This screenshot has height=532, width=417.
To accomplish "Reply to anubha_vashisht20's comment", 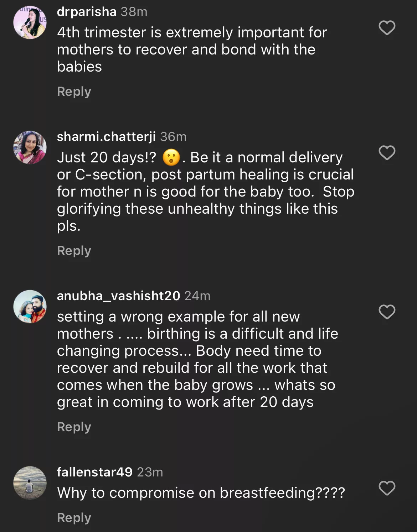I will click(x=74, y=427).
